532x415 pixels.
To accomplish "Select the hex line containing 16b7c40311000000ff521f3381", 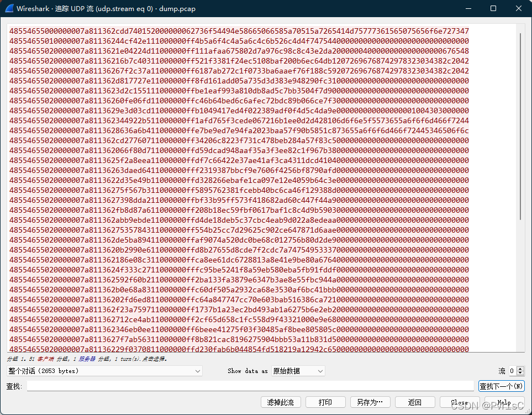I will (x=239, y=61).
